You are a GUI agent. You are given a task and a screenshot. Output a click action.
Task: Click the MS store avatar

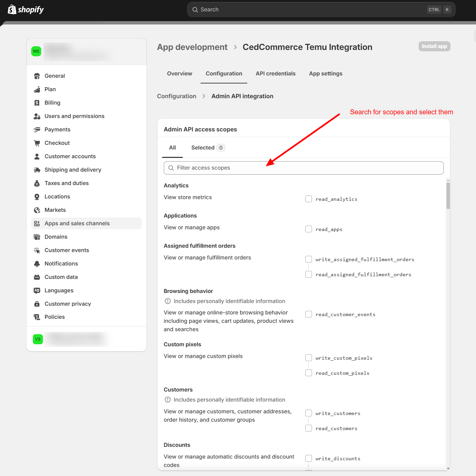pos(36,51)
